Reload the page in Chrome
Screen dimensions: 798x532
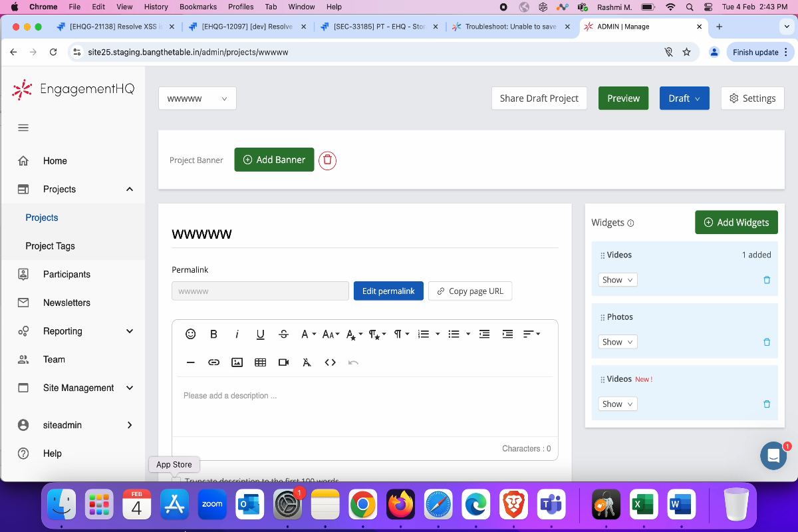[53, 52]
